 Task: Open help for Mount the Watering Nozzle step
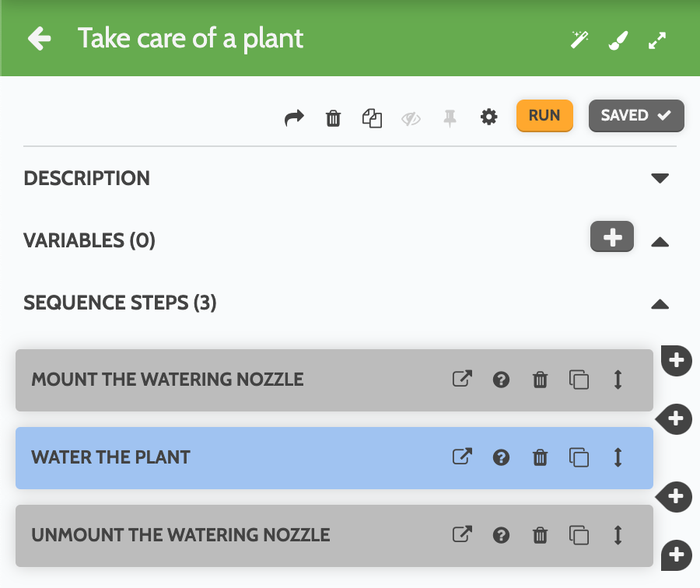point(502,380)
